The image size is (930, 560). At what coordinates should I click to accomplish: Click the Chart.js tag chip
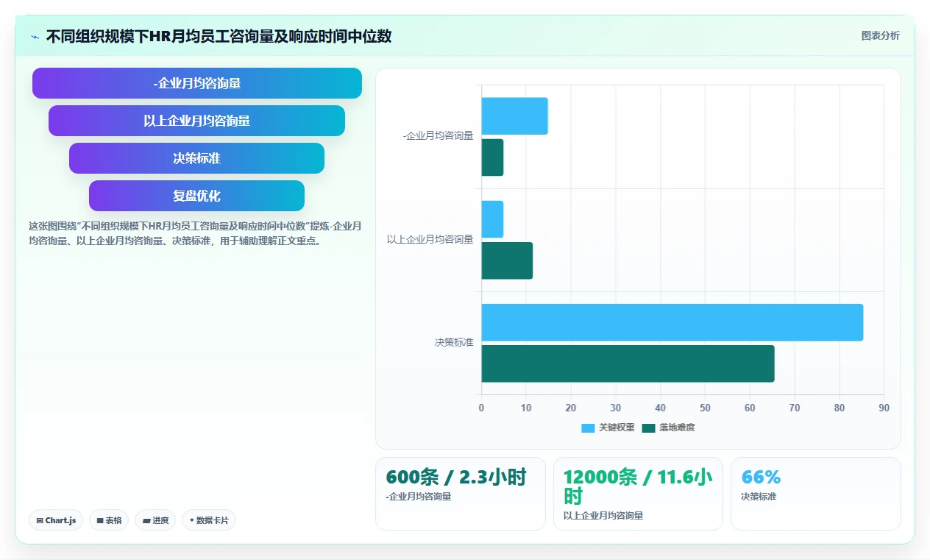[x=57, y=520]
